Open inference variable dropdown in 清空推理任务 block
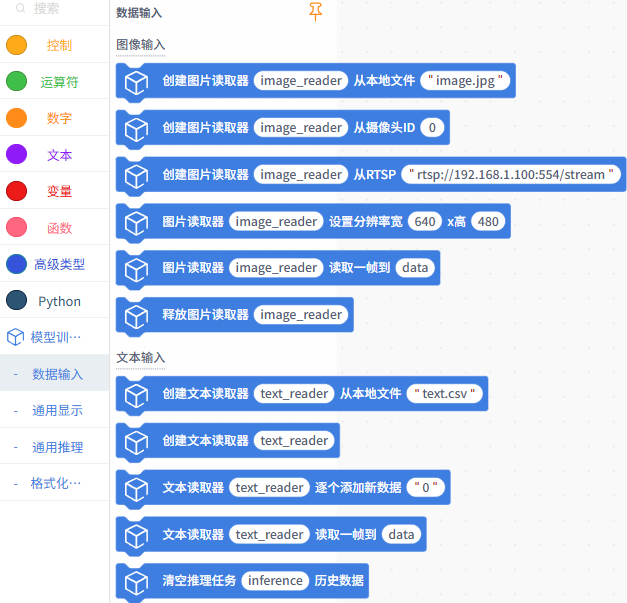This screenshot has height=603, width=627. [x=275, y=581]
